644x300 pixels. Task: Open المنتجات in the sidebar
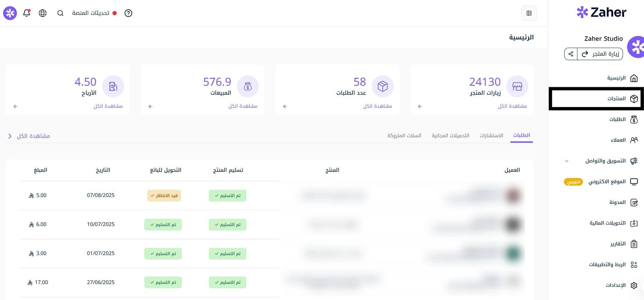click(616, 99)
